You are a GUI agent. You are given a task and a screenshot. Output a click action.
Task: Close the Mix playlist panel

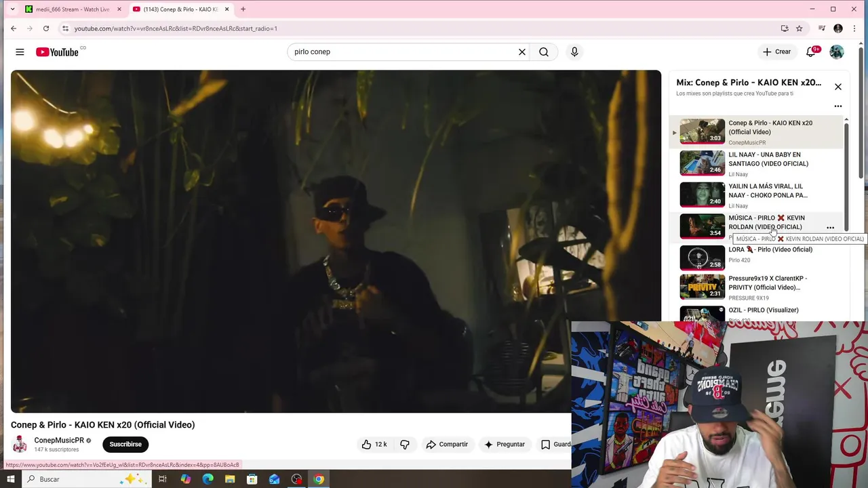[838, 87]
